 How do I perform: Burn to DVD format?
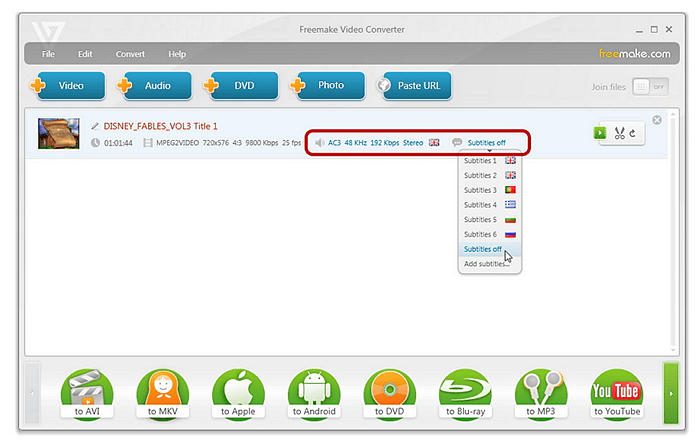389,394
